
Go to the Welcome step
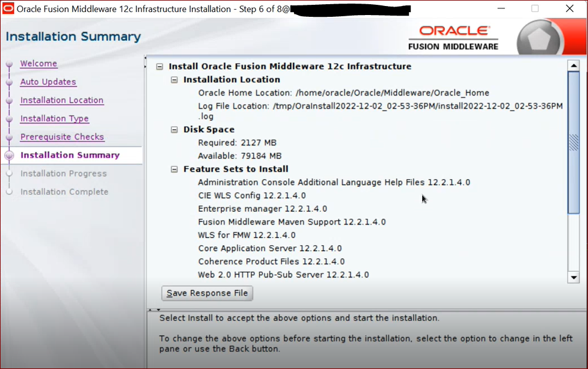point(38,63)
